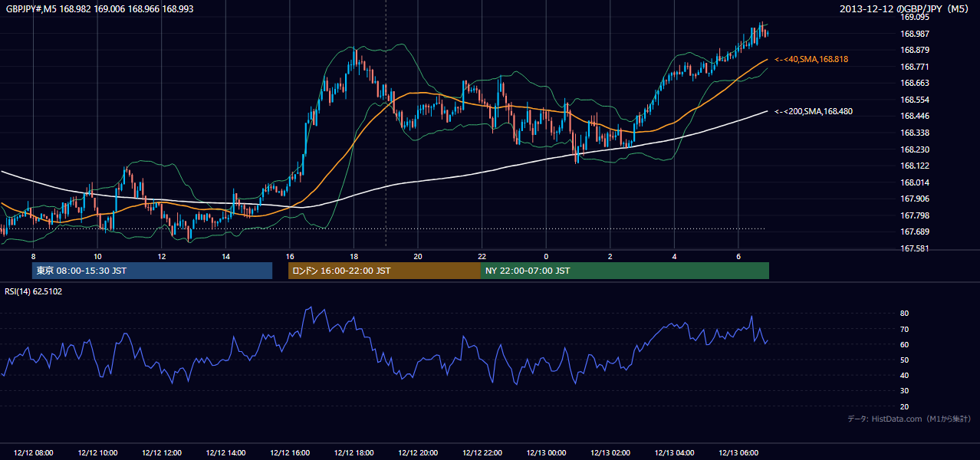Click the 12/13 02:00 time axis label
The width and height of the screenshot is (980, 460).
[610, 453]
